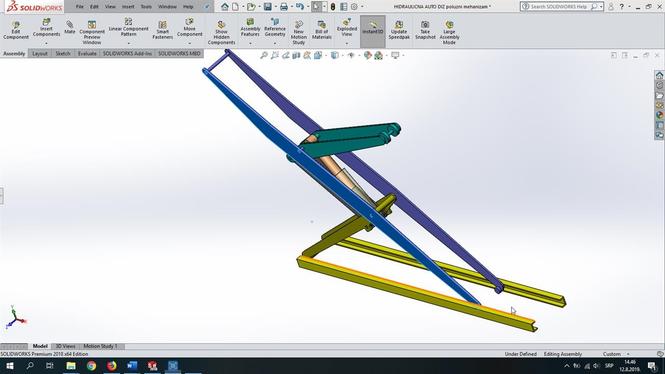
Task: Click Insert Components icon
Action: [x=46, y=22]
